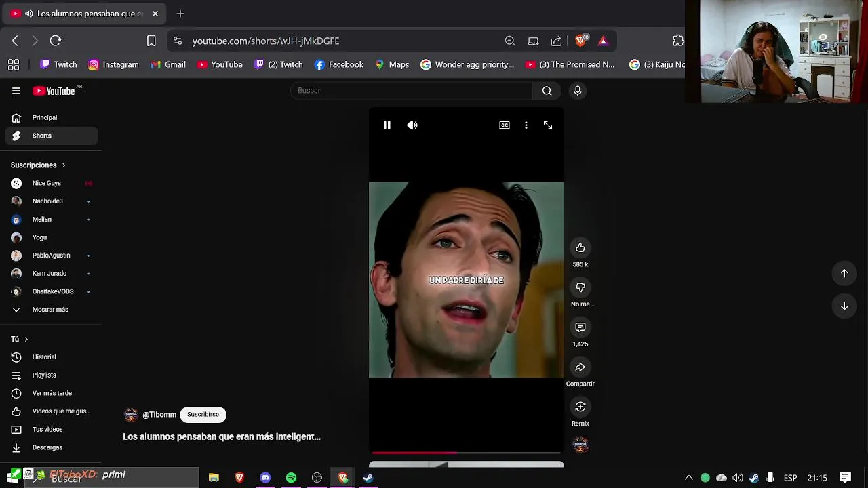Screen dimensions: 868x488
Task: Open OhsifakeVODS subscription
Action: click(x=52, y=291)
